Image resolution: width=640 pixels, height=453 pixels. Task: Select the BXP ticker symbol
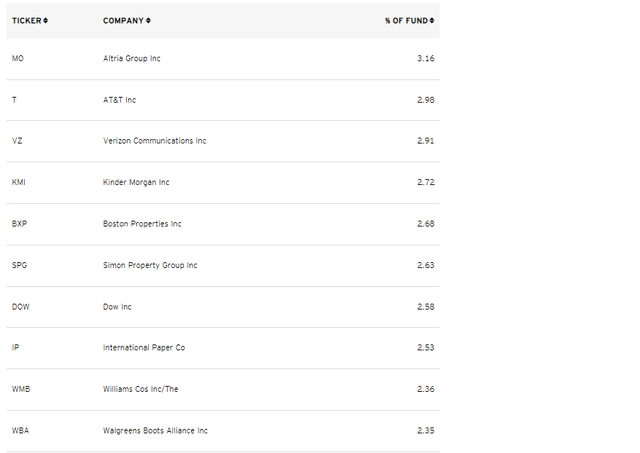19,224
